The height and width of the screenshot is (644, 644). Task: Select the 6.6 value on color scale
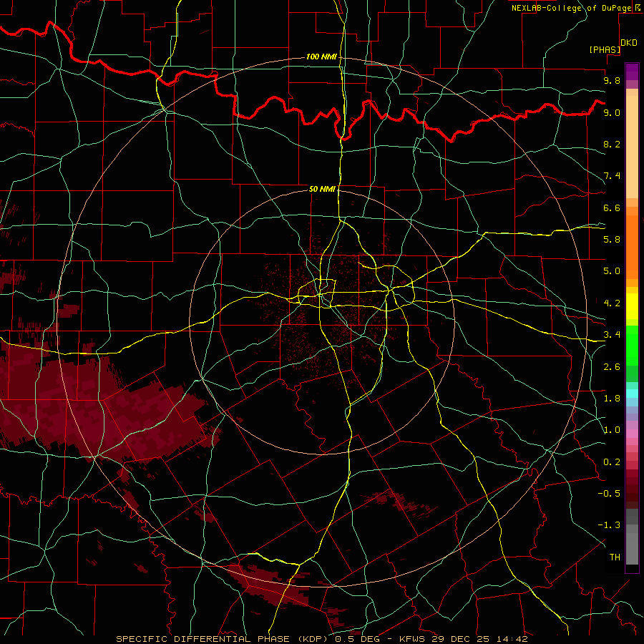pos(612,208)
